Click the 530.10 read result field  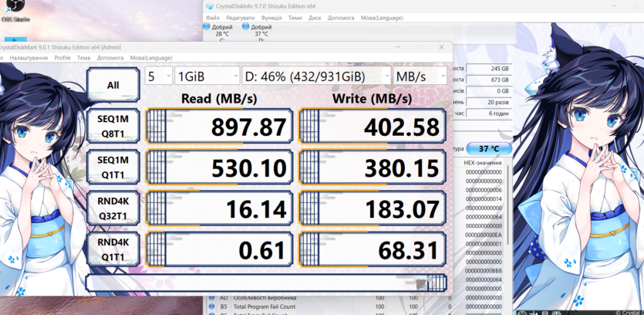click(x=219, y=168)
